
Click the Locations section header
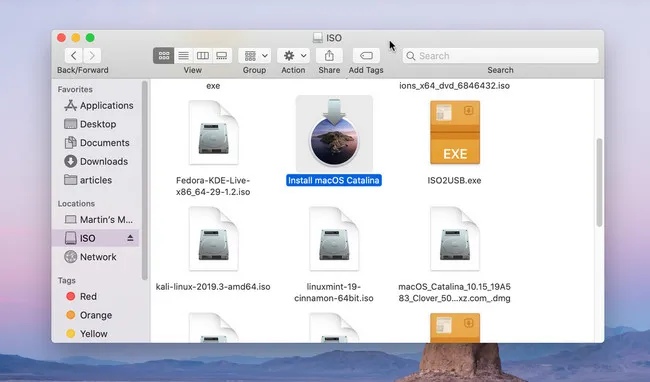pyautogui.click(x=76, y=203)
